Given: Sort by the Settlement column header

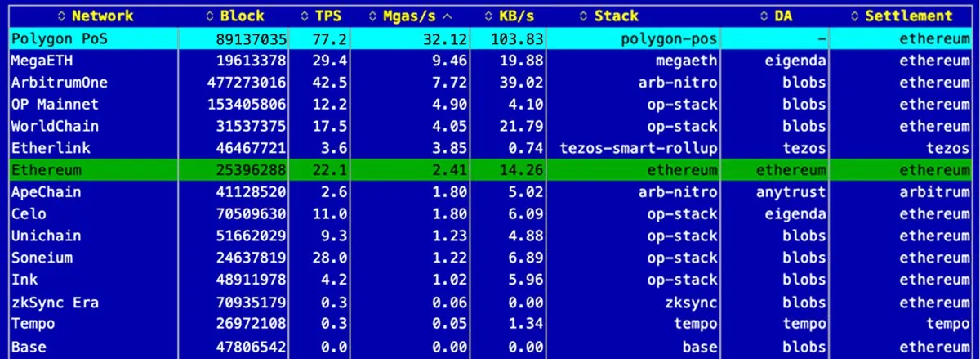Looking at the screenshot, I should [x=902, y=16].
